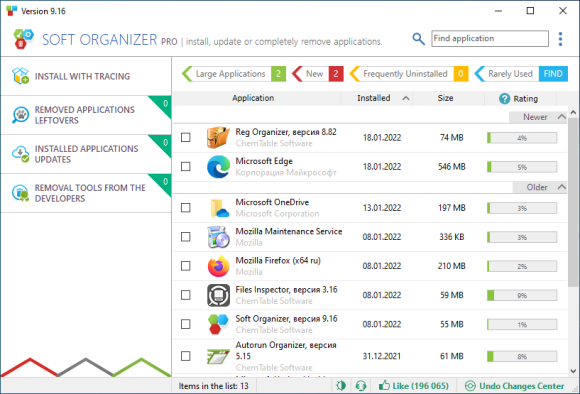Screen dimensions: 580x394
Task: Click the vertical scrollbar thumb
Action: [573, 202]
